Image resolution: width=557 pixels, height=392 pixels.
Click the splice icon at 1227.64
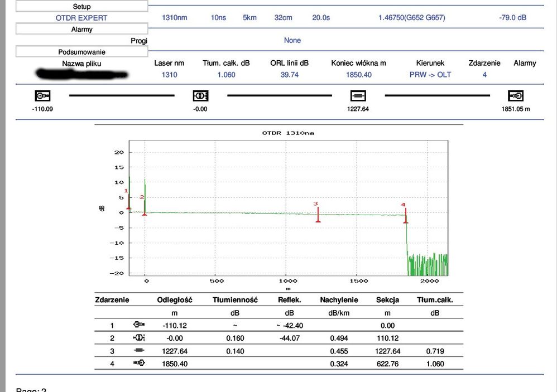coord(358,95)
